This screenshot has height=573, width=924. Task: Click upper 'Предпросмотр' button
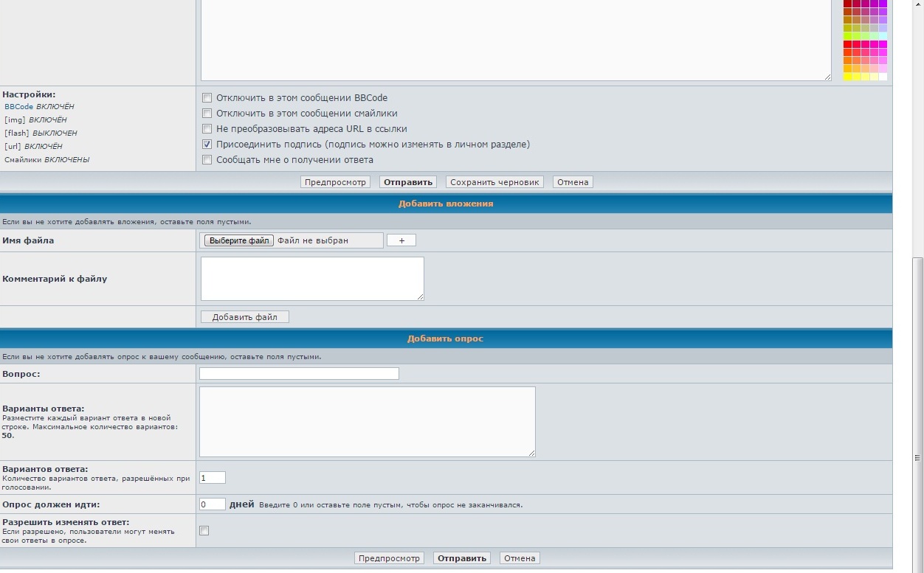(335, 182)
